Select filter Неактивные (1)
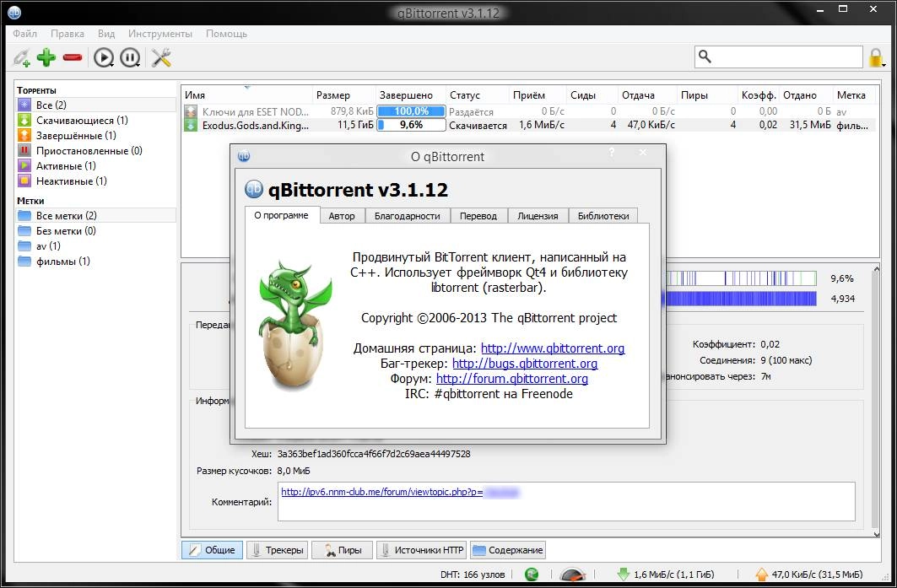 96,181
